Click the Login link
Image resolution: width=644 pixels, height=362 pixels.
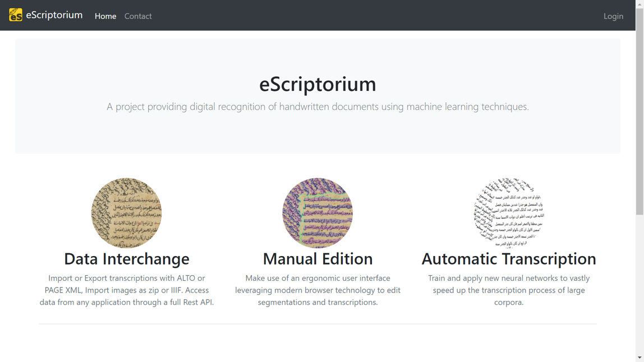click(x=613, y=16)
